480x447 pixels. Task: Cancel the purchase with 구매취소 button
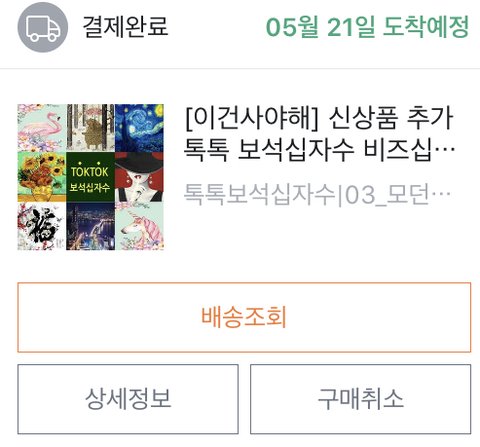361,399
